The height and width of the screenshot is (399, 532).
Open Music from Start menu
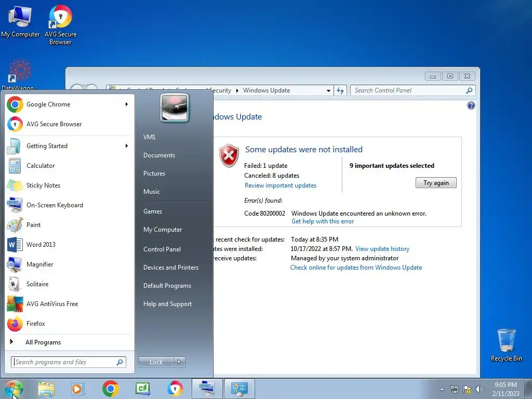coord(151,192)
